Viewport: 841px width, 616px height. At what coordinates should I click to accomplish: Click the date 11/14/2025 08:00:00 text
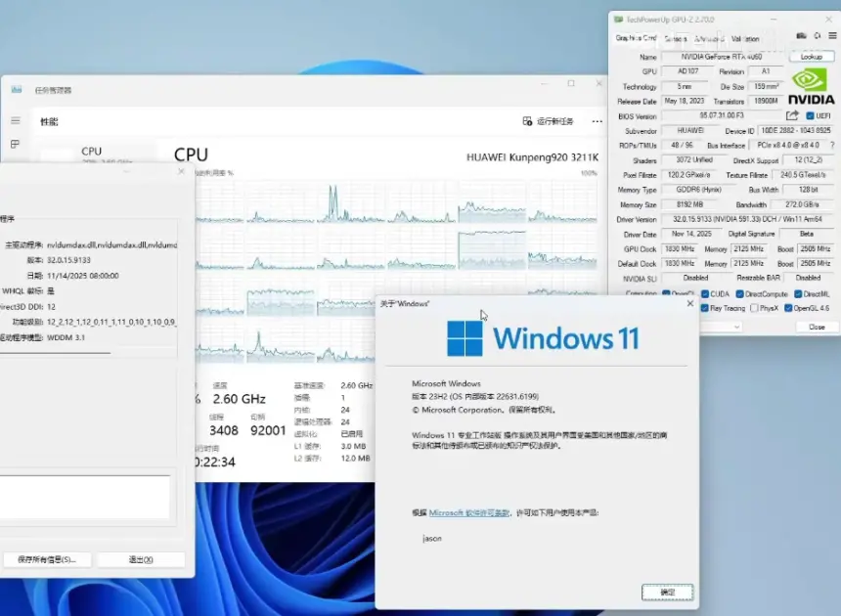coord(82,276)
